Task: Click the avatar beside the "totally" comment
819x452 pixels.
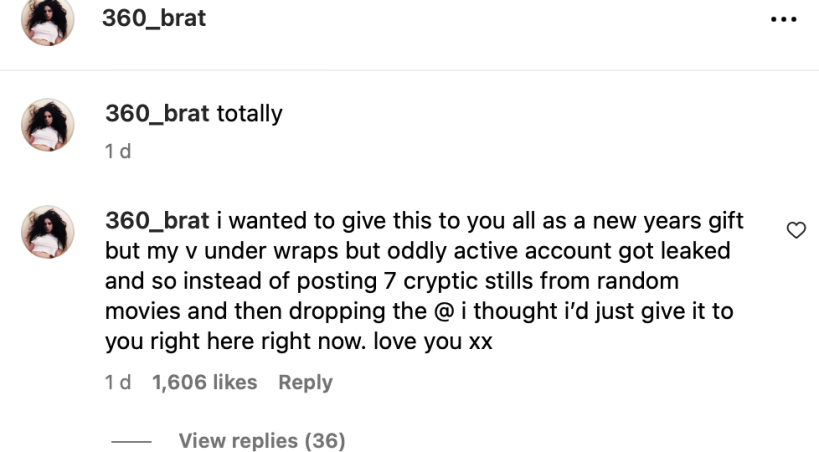Action: (x=48, y=125)
